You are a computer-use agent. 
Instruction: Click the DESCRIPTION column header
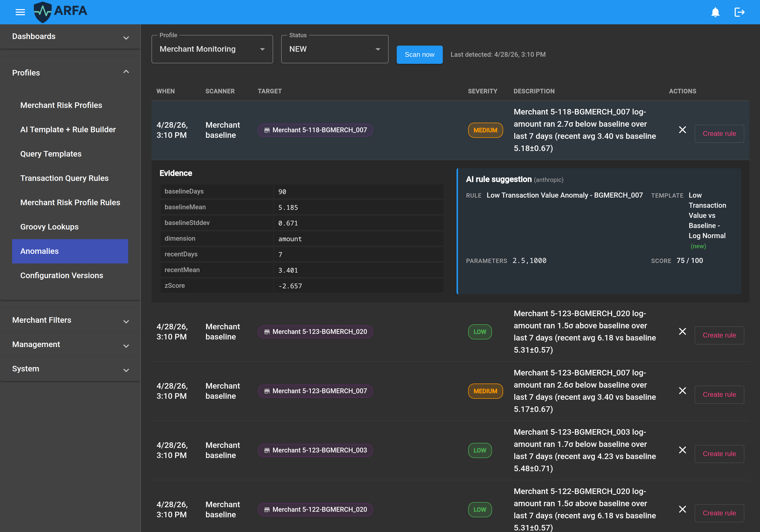point(534,91)
